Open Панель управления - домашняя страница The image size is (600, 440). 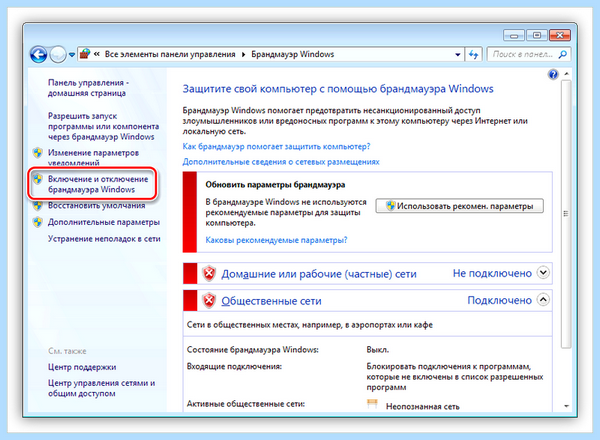tap(88, 88)
